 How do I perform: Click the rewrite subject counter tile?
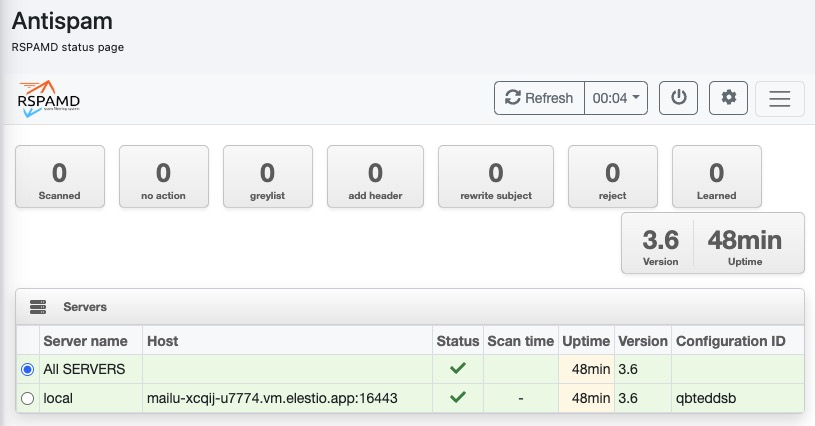(496, 178)
